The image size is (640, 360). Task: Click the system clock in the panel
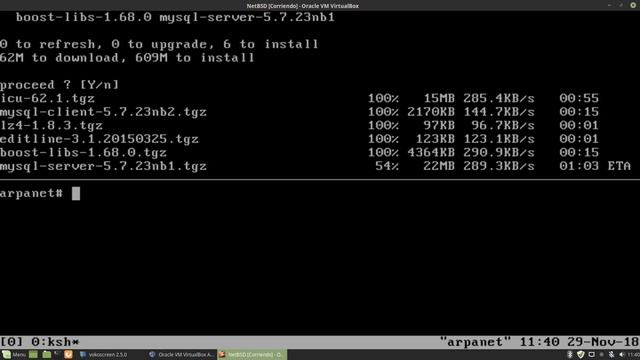634,354
